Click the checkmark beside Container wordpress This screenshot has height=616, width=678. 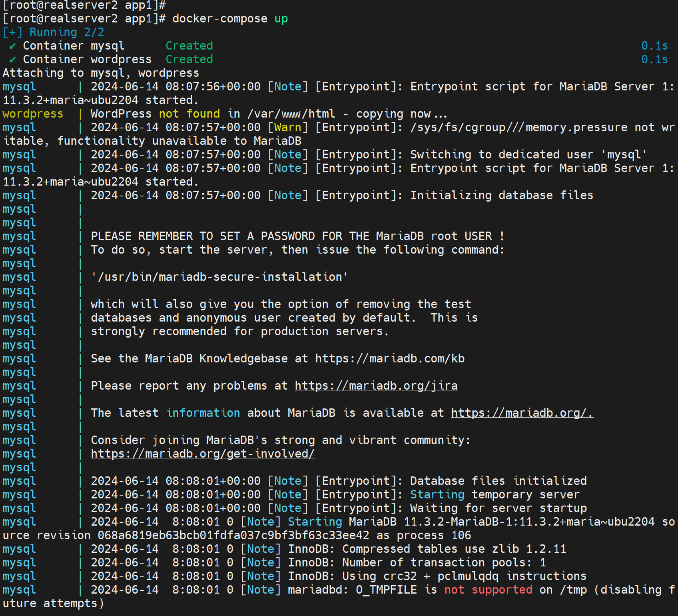pos(12,60)
